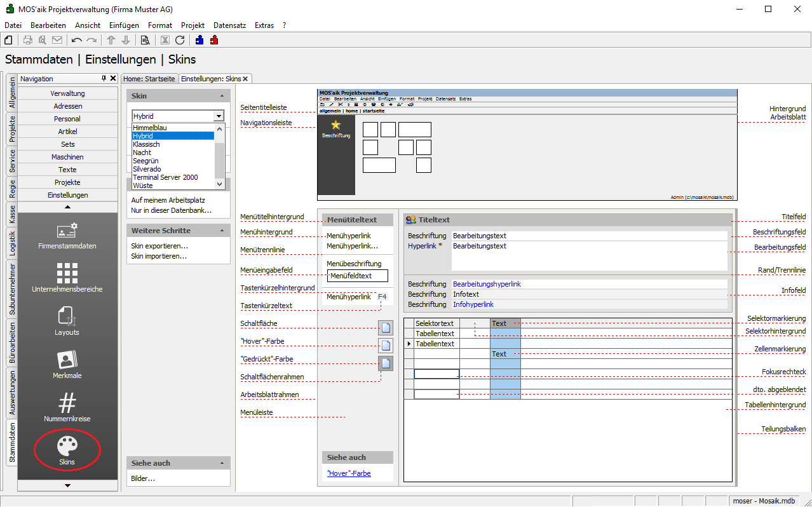Collapse the Skin section header
This screenshot has height=507, width=812.
[222, 95]
